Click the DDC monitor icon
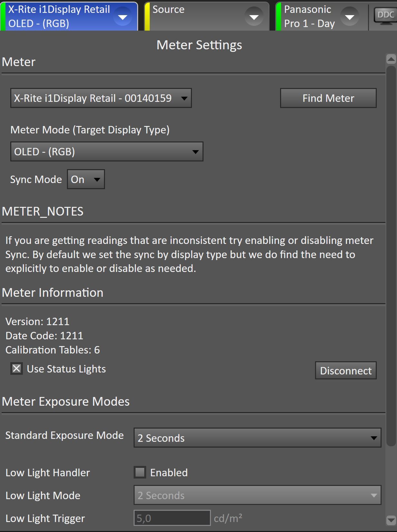The image size is (397, 532). [x=385, y=15]
